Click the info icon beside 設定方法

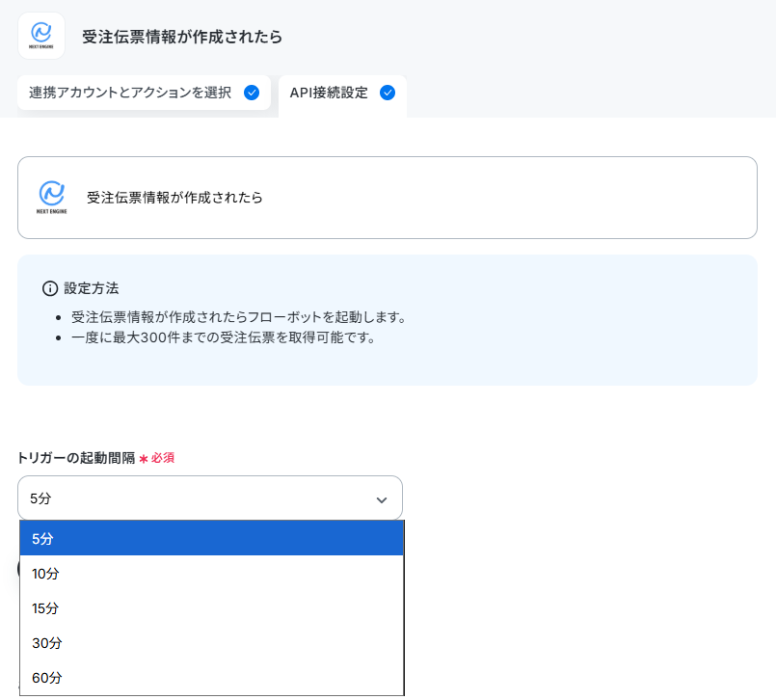[x=50, y=288]
